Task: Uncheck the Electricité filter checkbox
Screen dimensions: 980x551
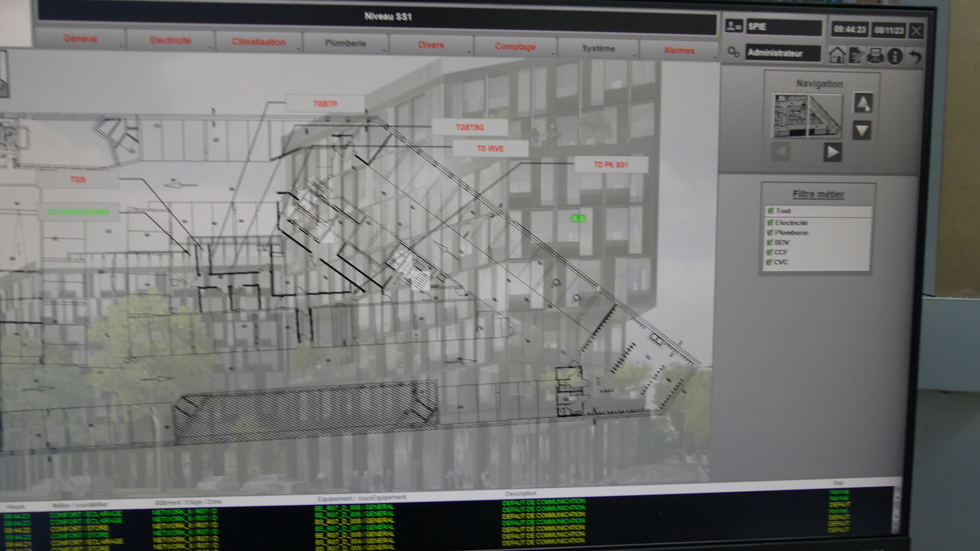Action: (770, 222)
